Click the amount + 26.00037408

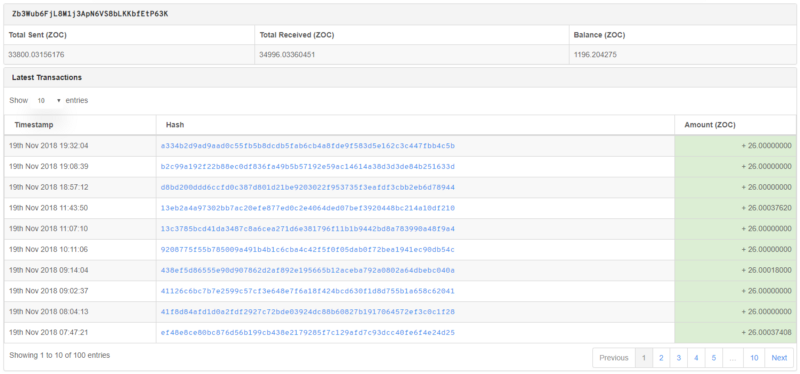[766, 333]
